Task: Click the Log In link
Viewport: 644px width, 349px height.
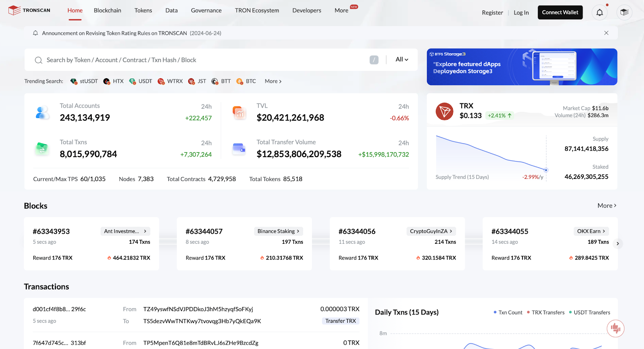Action: [x=521, y=12]
